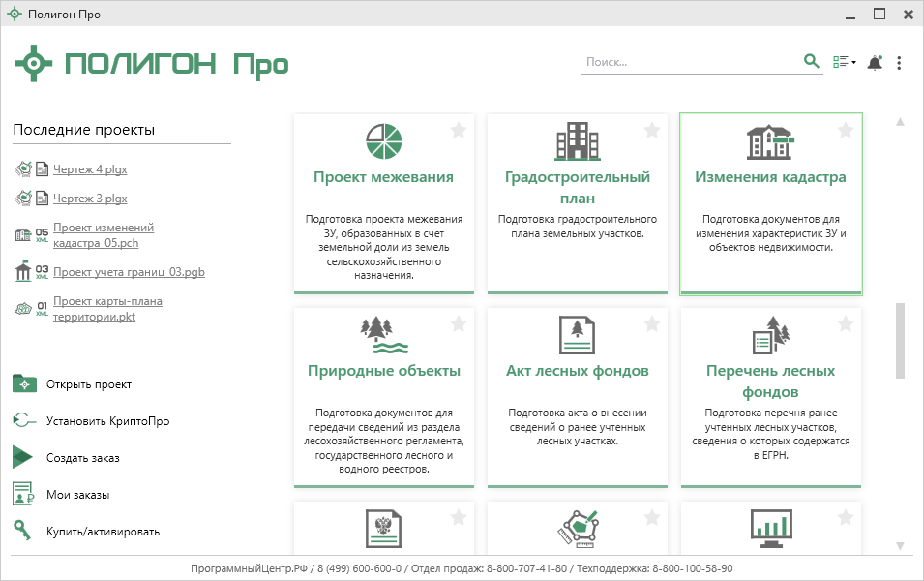Expand the view mode dropdown
This screenshot has width=924, height=581.
tap(845, 63)
